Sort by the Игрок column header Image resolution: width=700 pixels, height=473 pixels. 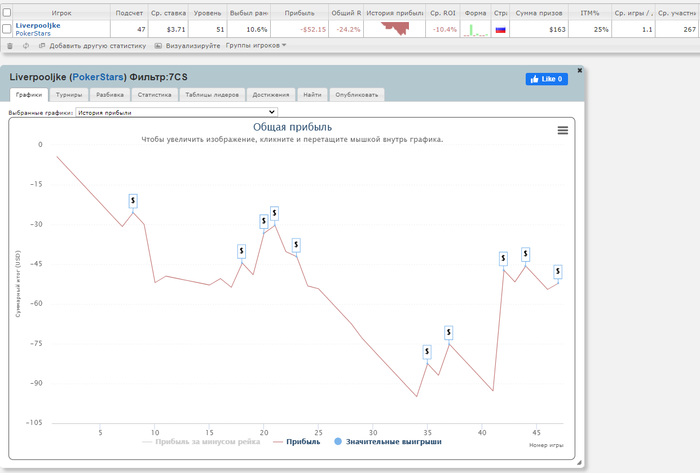click(61, 13)
